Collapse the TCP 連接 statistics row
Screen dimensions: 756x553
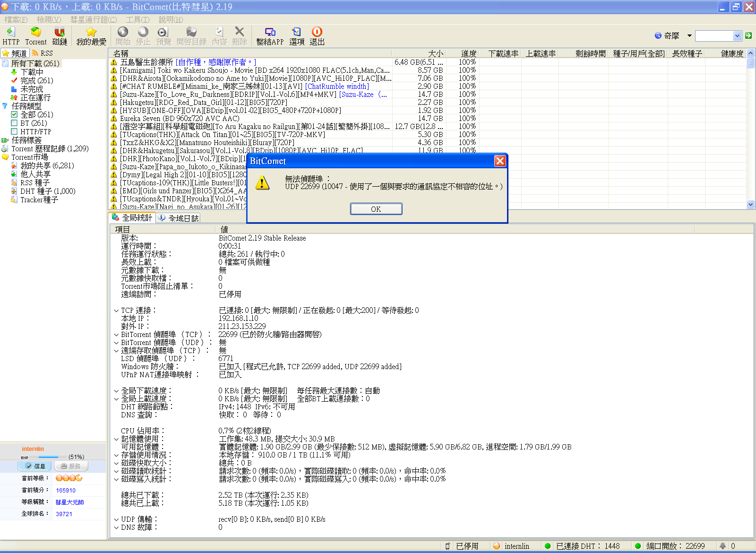coord(116,311)
